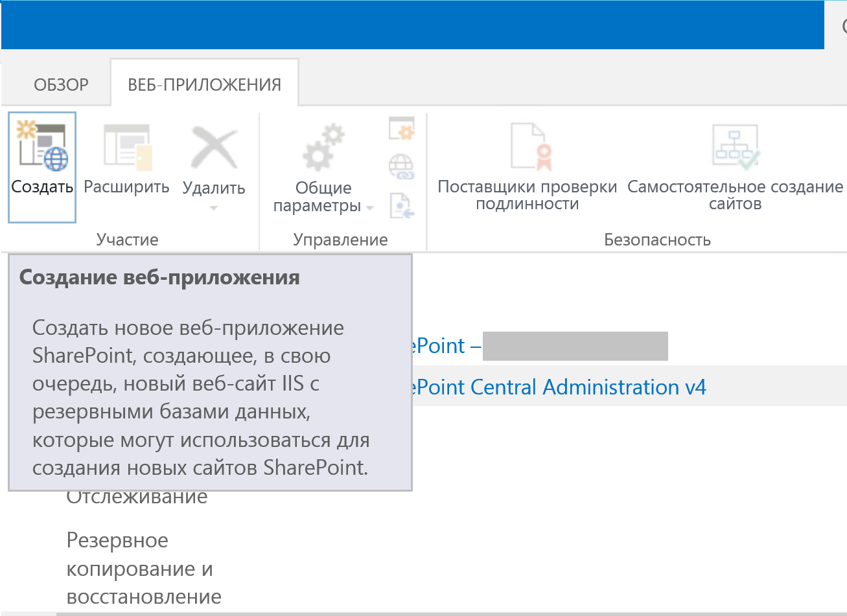Click the document-with-arrow service connections icon
Image resolution: width=847 pixels, height=616 pixels.
401,205
